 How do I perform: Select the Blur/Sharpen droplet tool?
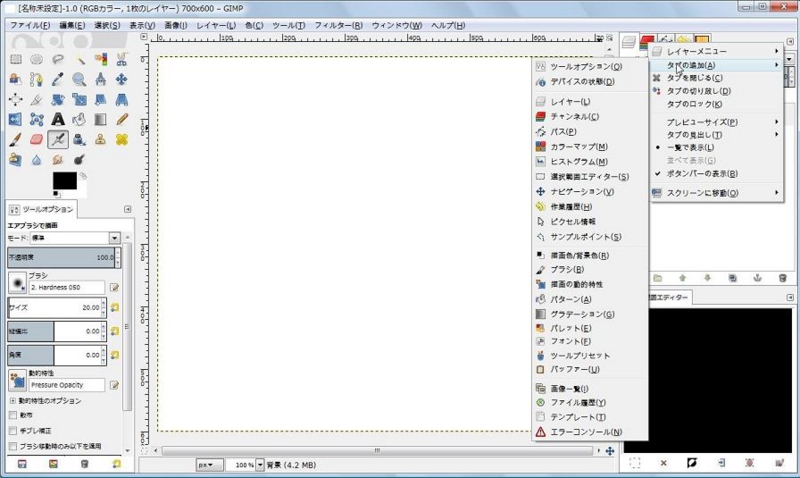point(36,160)
